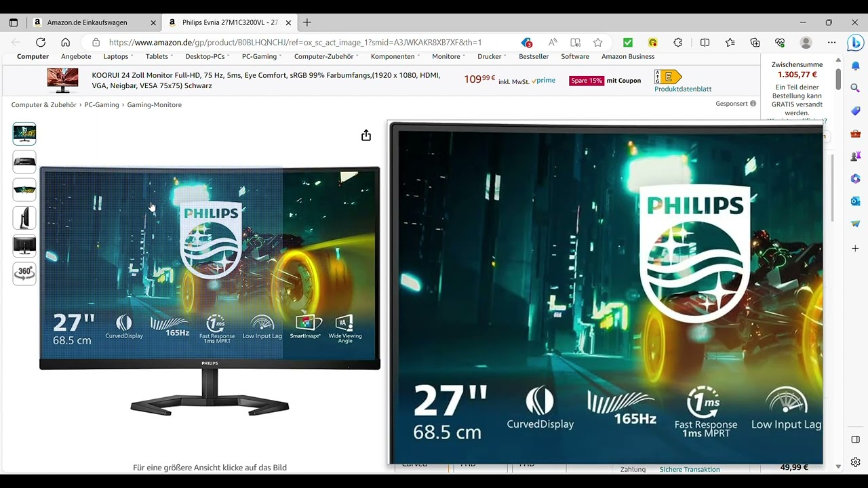Open the Angebote menu item

pyautogui.click(x=76, y=56)
